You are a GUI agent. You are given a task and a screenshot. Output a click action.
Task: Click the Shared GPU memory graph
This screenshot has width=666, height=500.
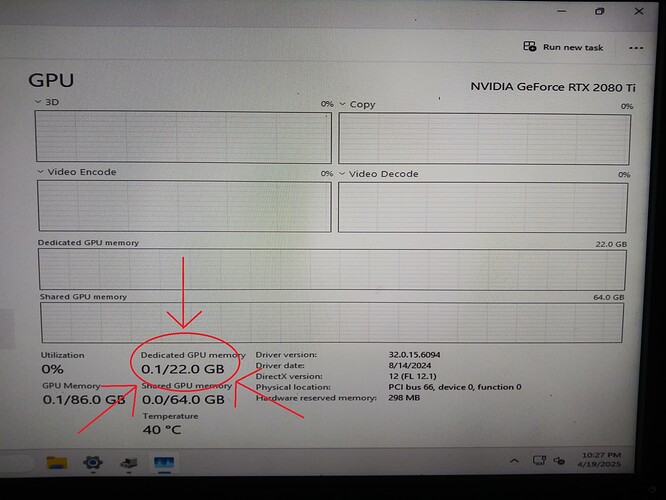tap(332, 322)
